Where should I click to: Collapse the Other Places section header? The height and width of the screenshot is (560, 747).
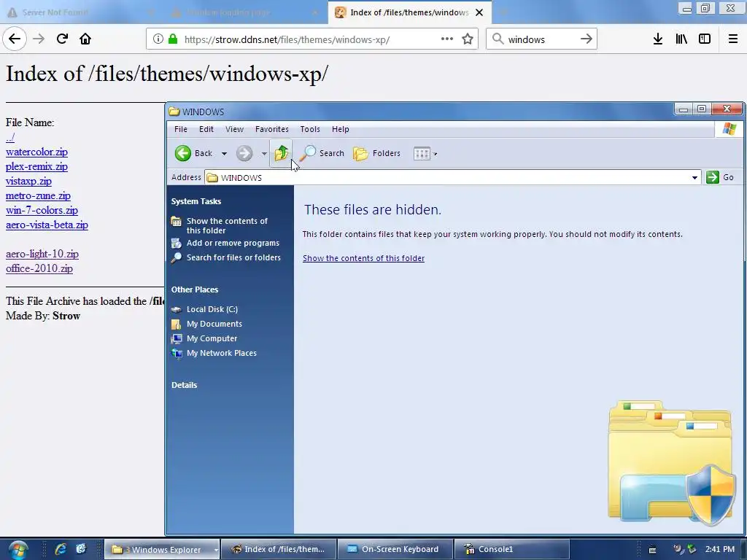[x=195, y=289]
